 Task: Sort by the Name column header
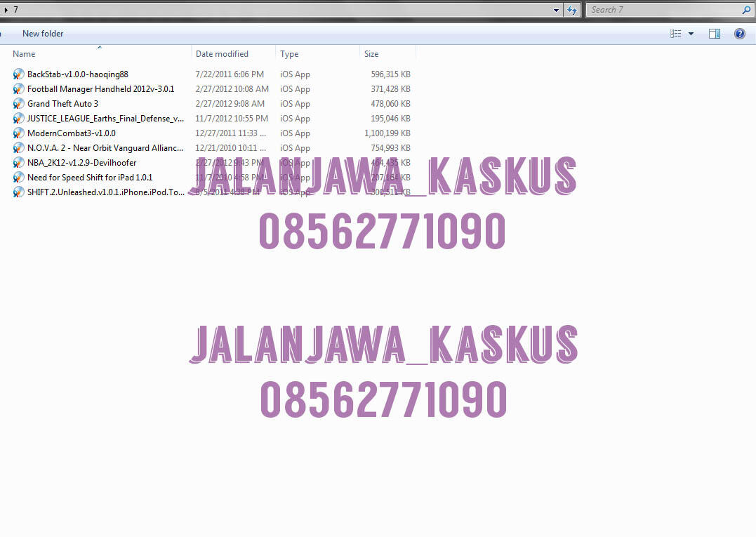tap(24, 54)
